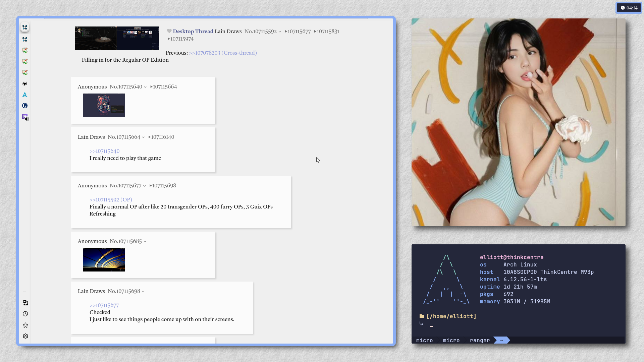Open post menu arrow for No.107115685
Screen dimensions: 644x362
(145, 242)
